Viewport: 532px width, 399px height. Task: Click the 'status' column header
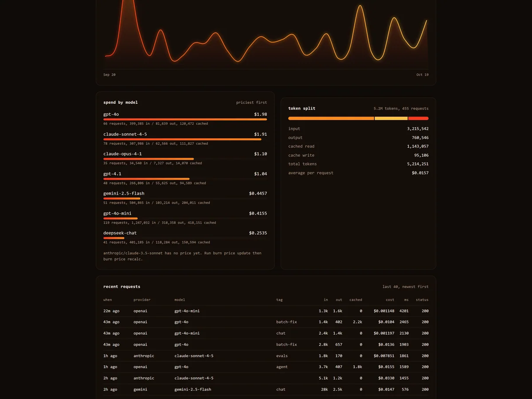point(422,300)
